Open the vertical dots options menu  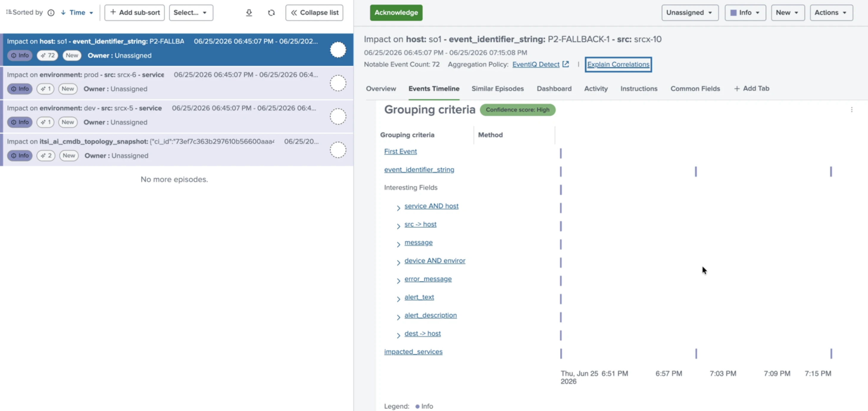(x=852, y=110)
